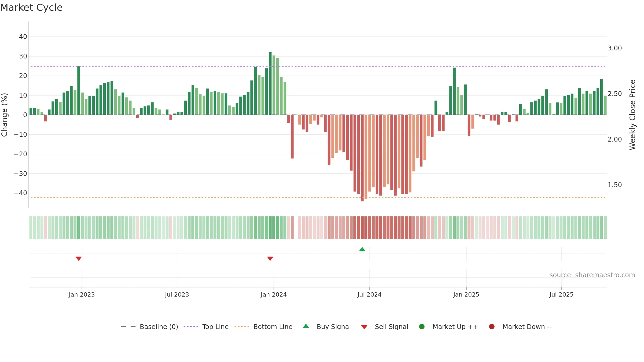Viewport: 644px width, 362px height.
Task: Click the Jan 2023 axis label
Action: (82, 294)
